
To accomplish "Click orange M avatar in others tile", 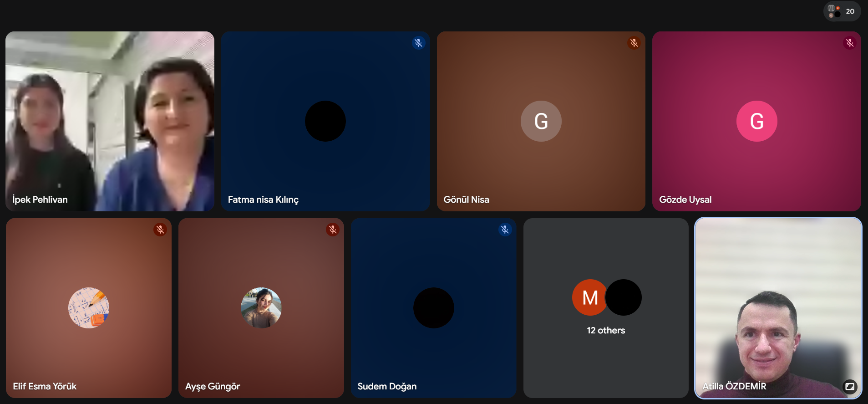I will 589,297.
